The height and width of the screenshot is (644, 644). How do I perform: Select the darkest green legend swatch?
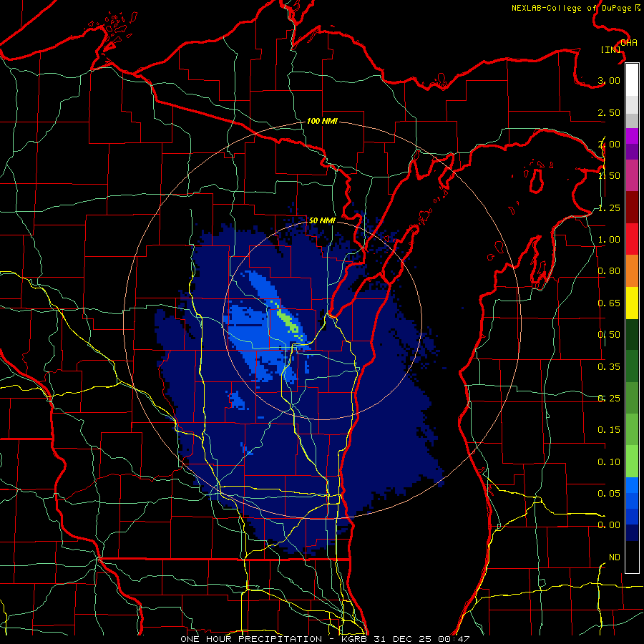point(632,334)
